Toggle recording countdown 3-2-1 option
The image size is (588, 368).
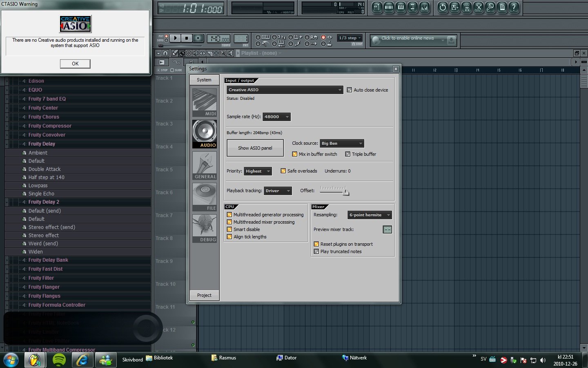274,37
